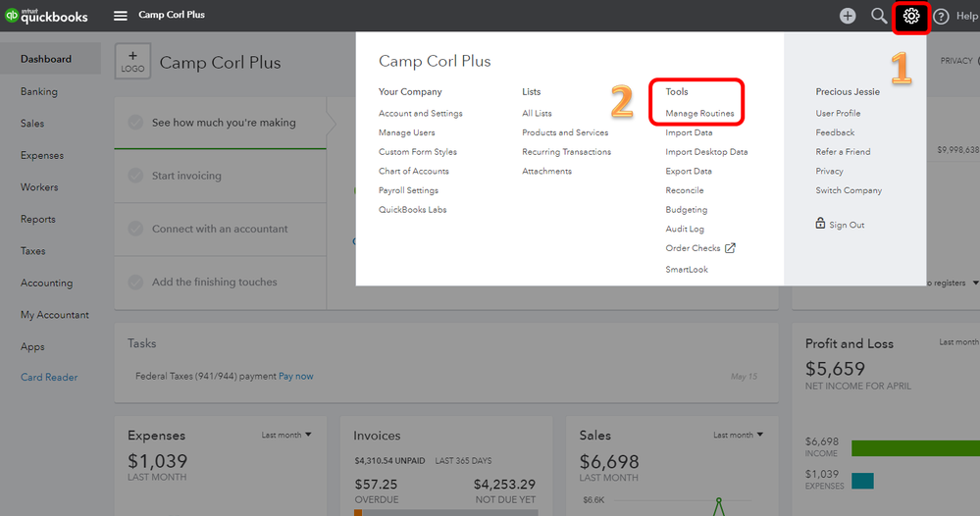Click Pay now for Federal Taxes
Image resolution: width=980 pixels, height=516 pixels.
[x=295, y=376]
